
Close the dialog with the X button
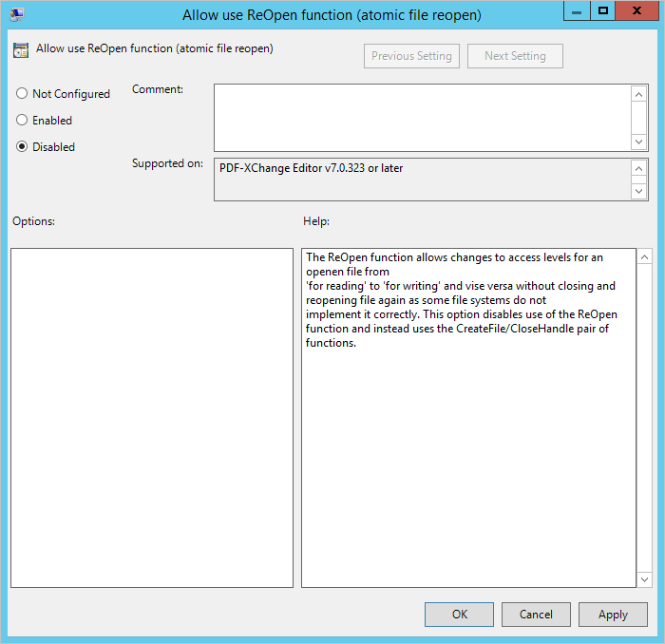(x=636, y=11)
